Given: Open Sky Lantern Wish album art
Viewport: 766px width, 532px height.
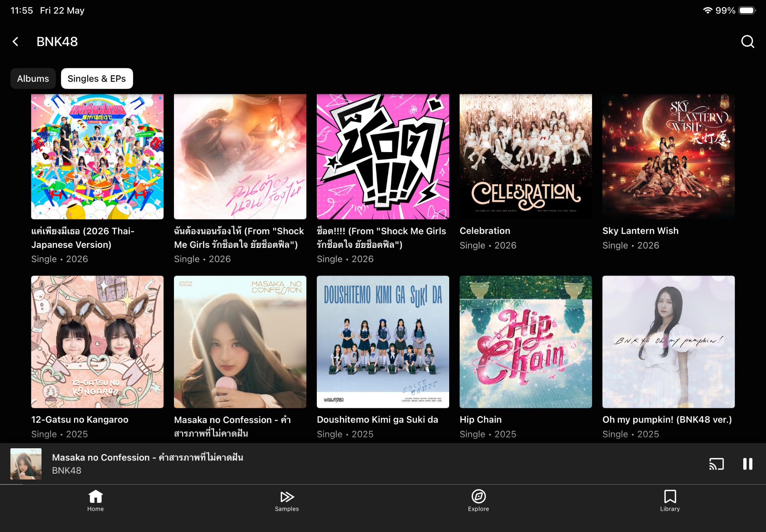Looking at the screenshot, I should (x=668, y=157).
